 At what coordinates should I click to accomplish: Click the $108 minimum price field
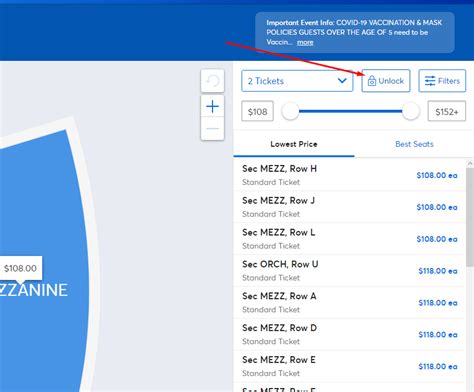[x=257, y=111]
